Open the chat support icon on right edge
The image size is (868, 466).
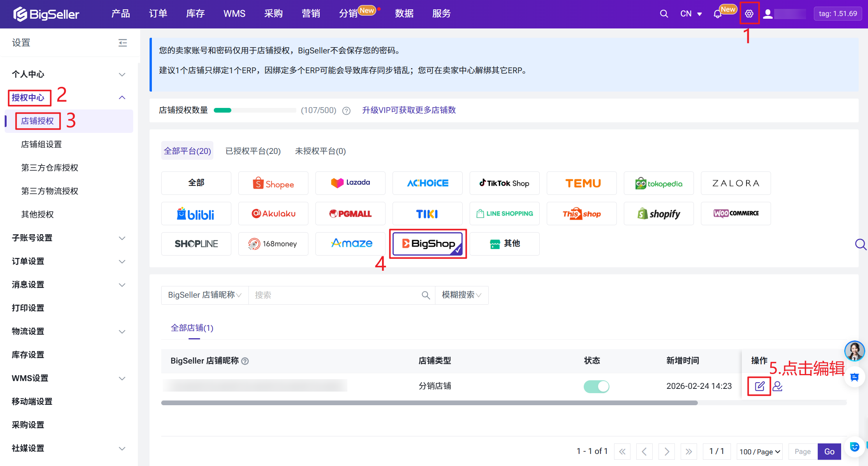click(x=854, y=377)
